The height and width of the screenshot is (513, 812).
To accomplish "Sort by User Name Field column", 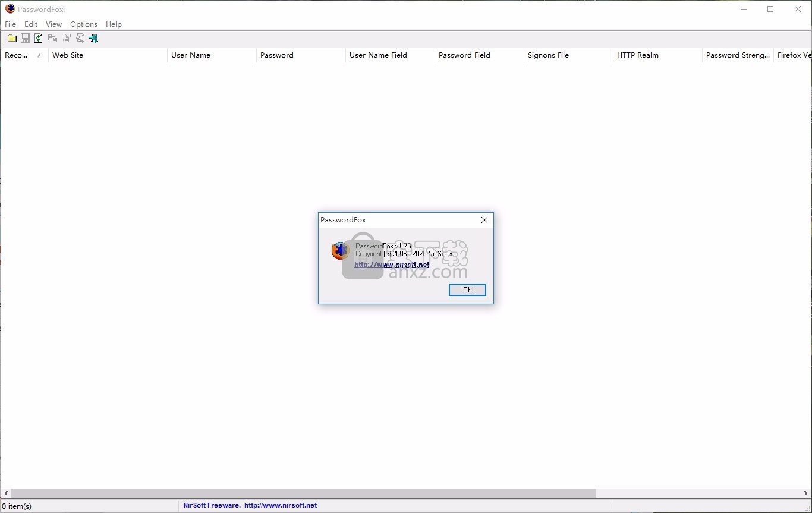I will tap(390, 55).
